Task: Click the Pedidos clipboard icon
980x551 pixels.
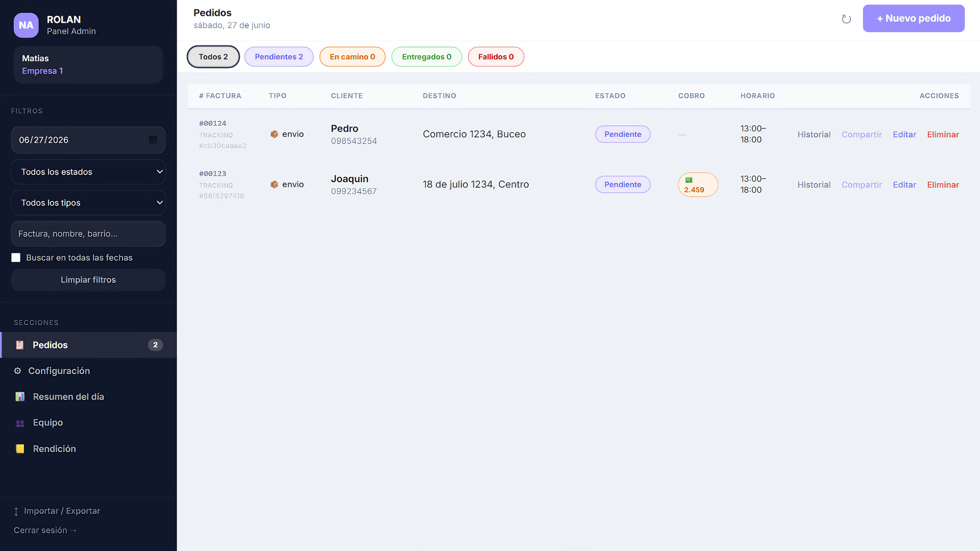Action: pyautogui.click(x=20, y=345)
